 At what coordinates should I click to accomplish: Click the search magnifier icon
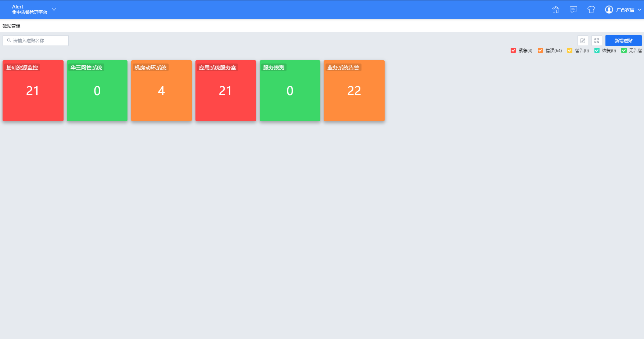(9, 41)
